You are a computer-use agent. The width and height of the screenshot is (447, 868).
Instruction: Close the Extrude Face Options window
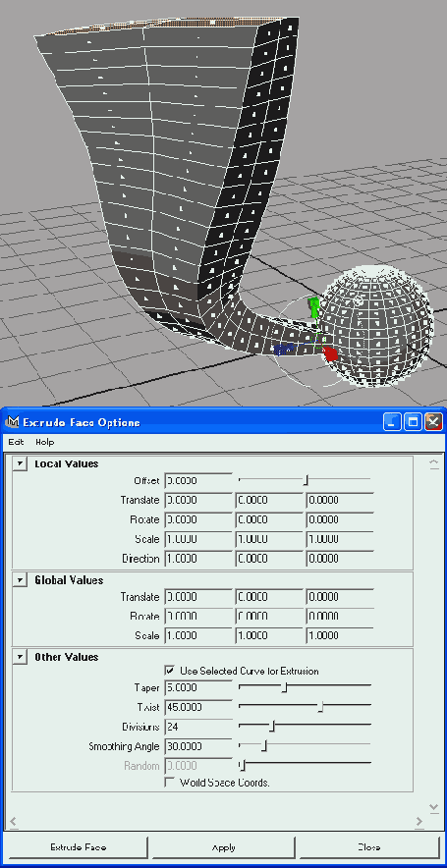(x=433, y=422)
